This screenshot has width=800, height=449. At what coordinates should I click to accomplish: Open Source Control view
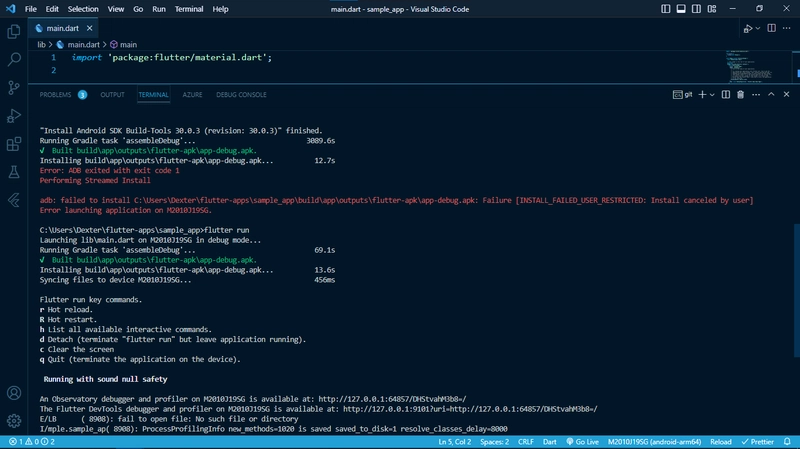pos(14,88)
